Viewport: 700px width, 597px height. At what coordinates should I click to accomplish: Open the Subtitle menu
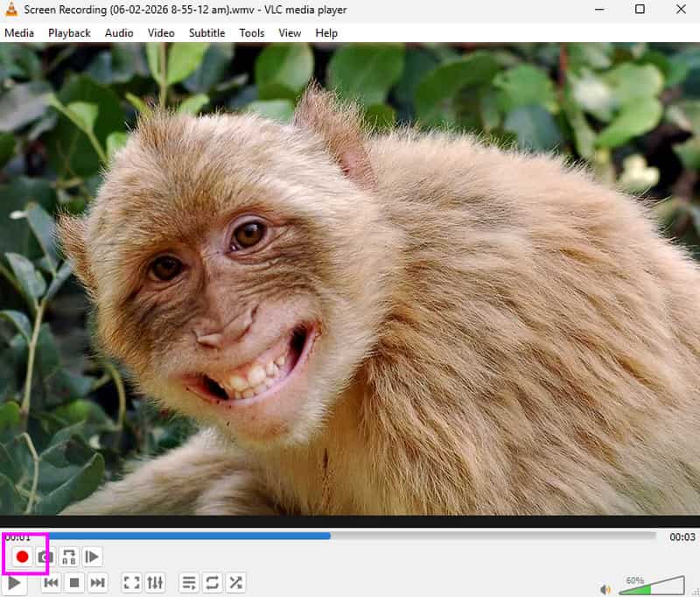coord(207,33)
